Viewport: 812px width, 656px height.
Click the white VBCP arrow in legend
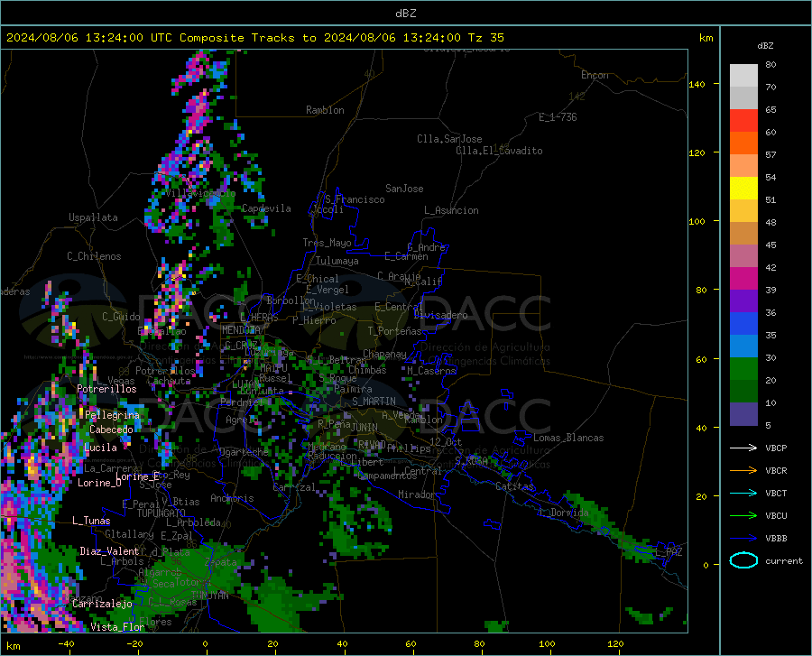tap(743, 448)
